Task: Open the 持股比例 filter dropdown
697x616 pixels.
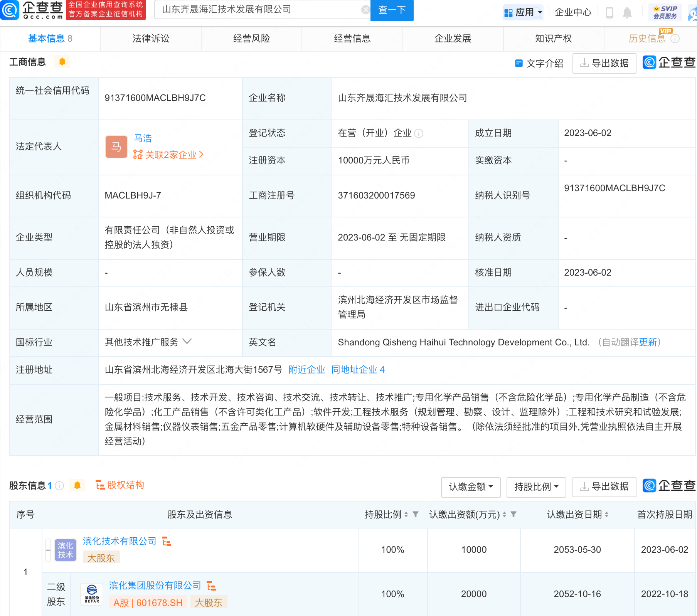Action: [536, 487]
